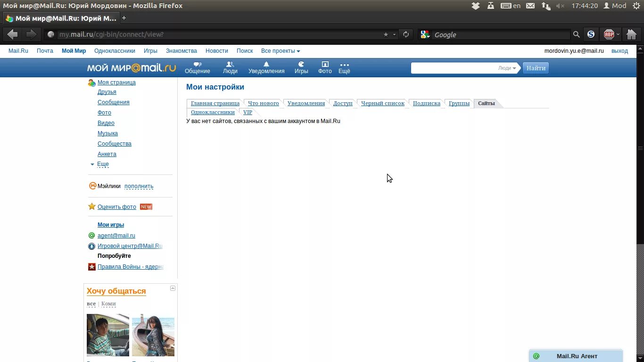Switch to the Подписка tab
644x362 pixels.
click(427, 103)
